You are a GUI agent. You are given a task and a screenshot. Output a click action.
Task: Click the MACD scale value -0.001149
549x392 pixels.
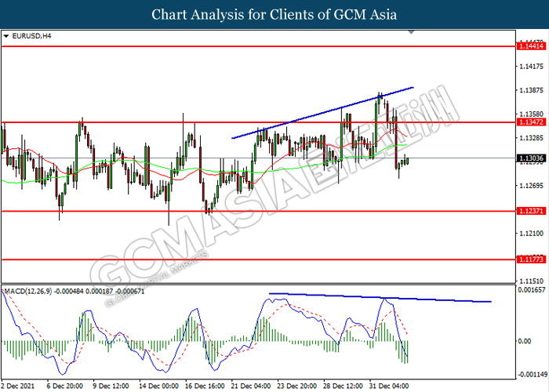[x=533, y=375]
